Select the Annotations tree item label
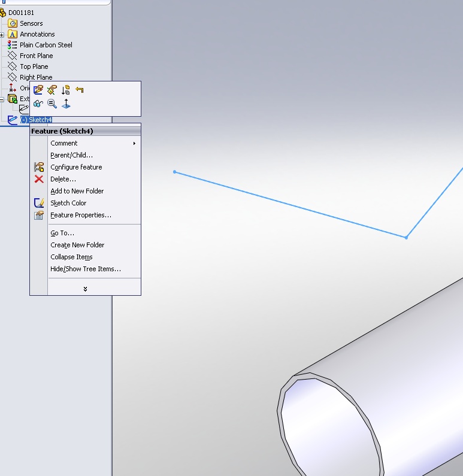The width and height of the screenshot is (463, 476). pyautogui.click(x=37, y=34)
